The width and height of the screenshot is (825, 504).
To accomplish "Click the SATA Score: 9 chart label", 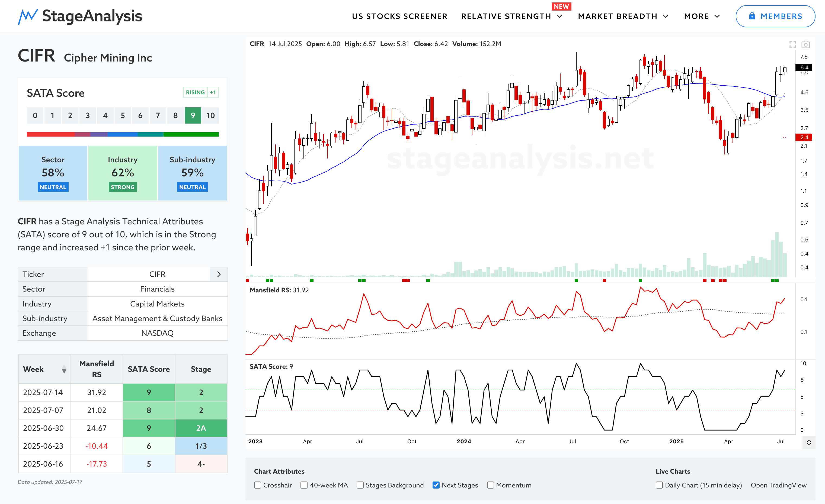I will 271,367.
